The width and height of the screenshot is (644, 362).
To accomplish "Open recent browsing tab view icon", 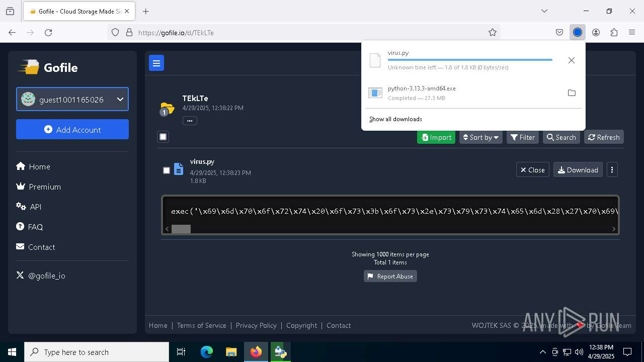I will (x=10, y=11).
